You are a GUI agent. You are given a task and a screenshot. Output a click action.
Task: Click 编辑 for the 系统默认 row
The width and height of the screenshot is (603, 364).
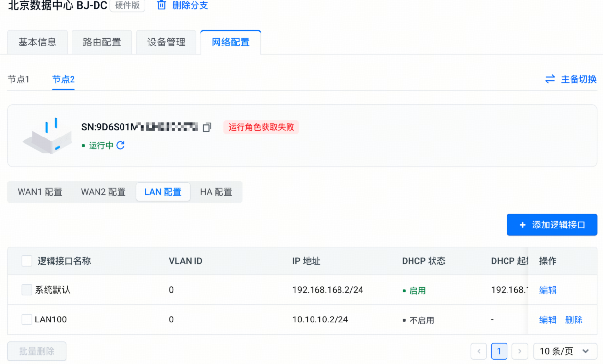point(548,290)
